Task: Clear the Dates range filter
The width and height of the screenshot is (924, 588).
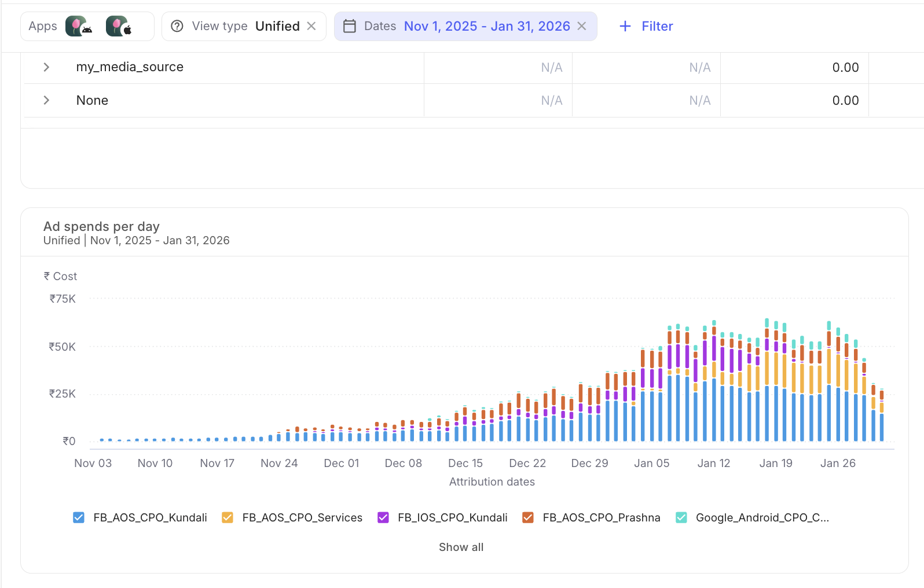Action: tap(582, 26)
